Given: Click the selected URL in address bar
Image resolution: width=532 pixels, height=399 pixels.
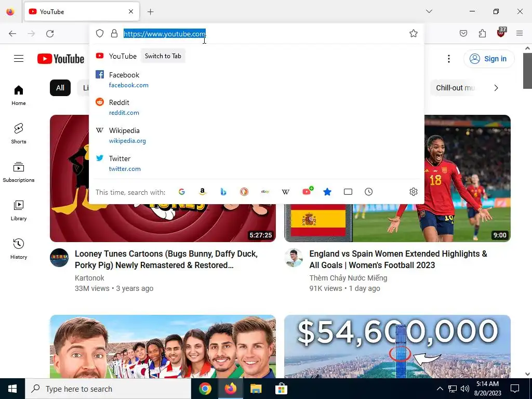Looking at the screenshot, I should 165,34.
